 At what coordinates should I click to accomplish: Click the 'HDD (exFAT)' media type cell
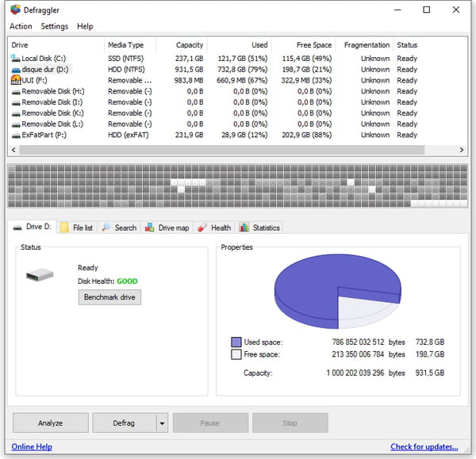tap(129, 135)
